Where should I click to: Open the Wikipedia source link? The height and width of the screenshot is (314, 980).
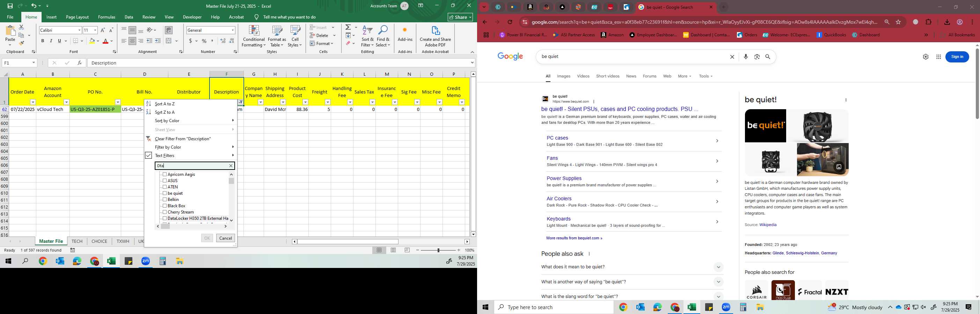click(768, 225)
